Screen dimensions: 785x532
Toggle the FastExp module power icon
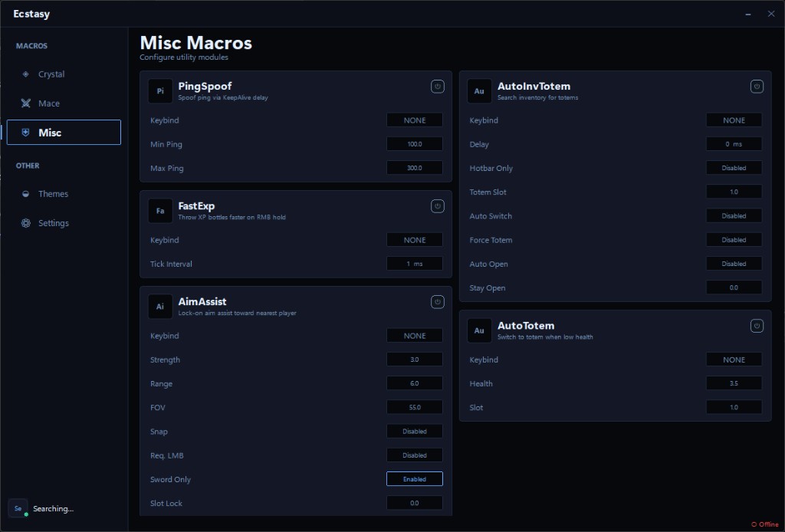[437, 206]
